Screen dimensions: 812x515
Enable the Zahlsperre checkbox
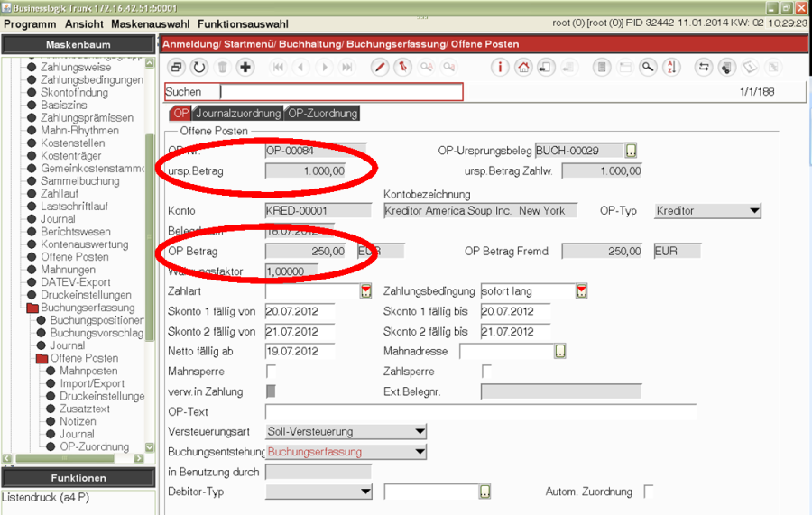click(x=487, y=372)
